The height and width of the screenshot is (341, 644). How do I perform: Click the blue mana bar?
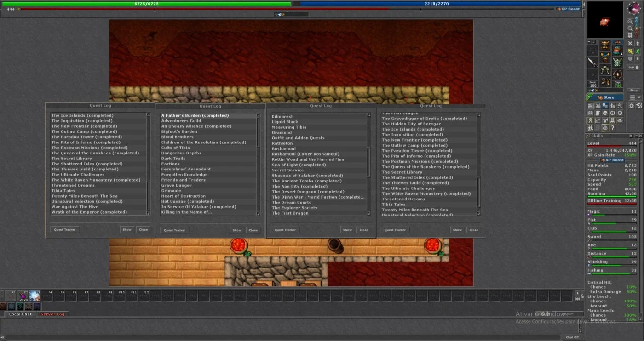tap(437, 3)
